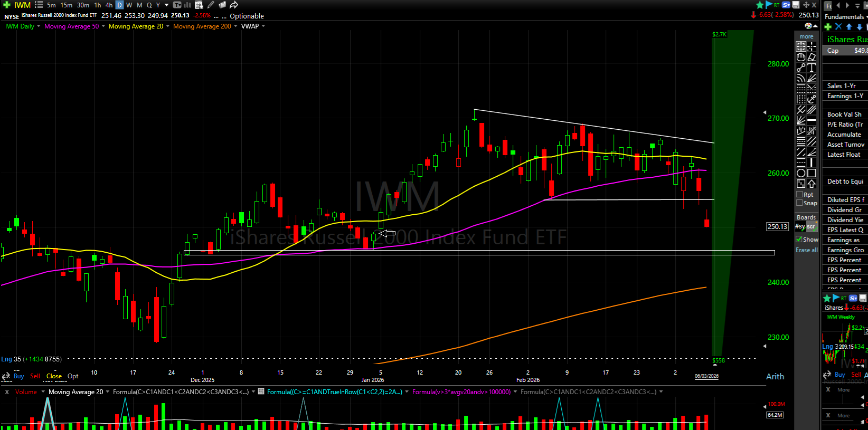This screenshot has height=430, width=868.
Task: Toggle the Snap checkbox
Action: (x=799, y=203)
